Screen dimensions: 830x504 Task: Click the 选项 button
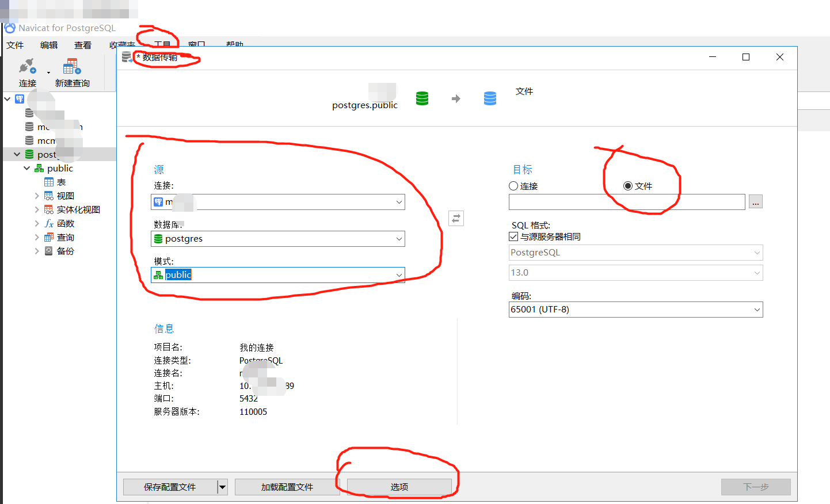pyautogui.click(x=399, y=486)
